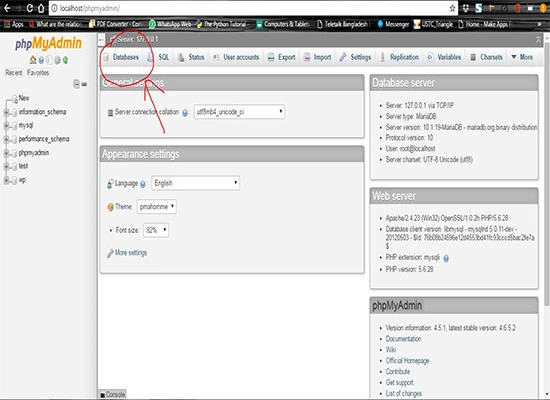Viewport: 550px width, 400px height.
Task: Open the navigation settings gear icon
Action: [x=57, y=60]
